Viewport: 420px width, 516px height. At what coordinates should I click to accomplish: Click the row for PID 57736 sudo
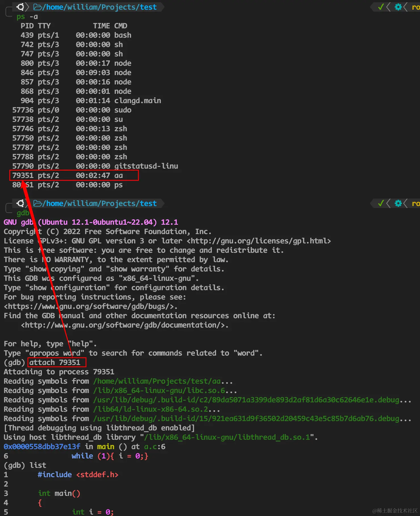point(72,110)
